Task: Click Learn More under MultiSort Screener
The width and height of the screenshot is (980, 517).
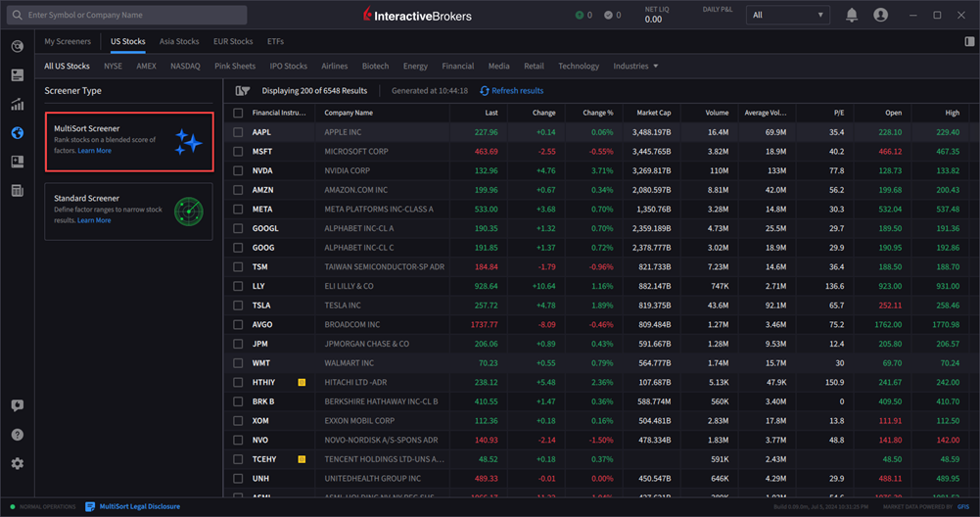Action: click(94, 151)
